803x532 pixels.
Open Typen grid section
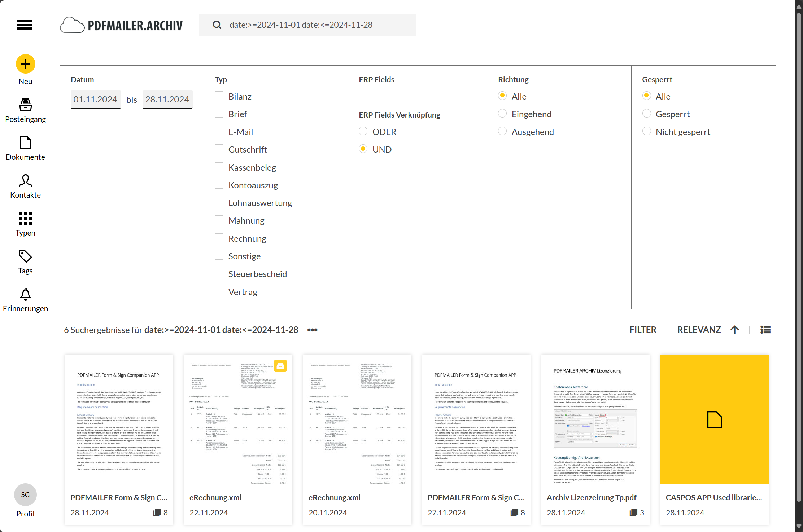[25, 224]
